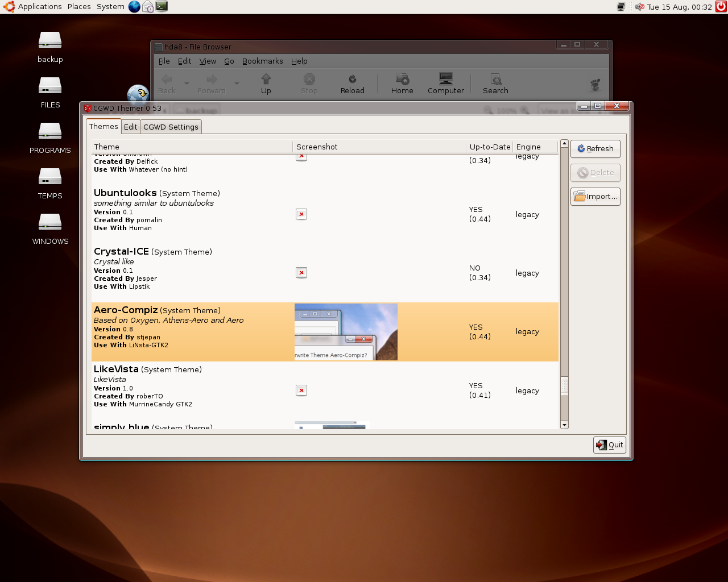Screen dimensions: 728x582
Task: Open the CGWD Settings tab
Action: tap(171, 127)
